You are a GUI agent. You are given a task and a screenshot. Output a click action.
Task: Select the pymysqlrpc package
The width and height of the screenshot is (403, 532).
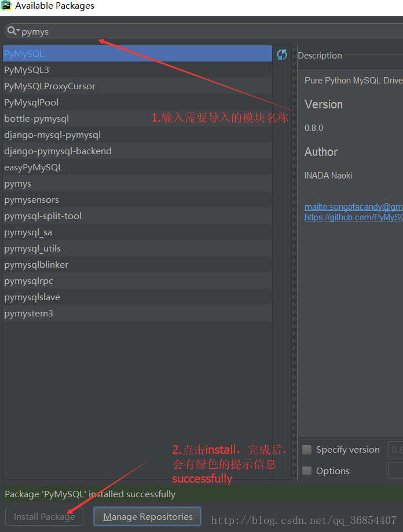tap(137, 281)
